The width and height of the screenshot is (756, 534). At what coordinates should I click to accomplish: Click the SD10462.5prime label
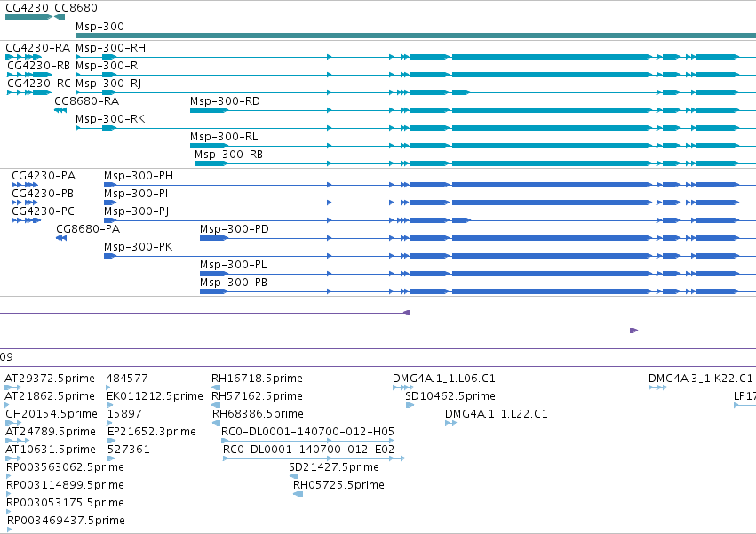[450, 396]
